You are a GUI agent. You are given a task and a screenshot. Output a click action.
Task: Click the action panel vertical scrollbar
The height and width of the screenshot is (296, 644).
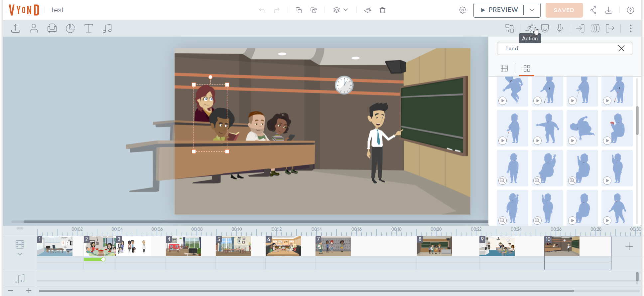tap(637, 121)
